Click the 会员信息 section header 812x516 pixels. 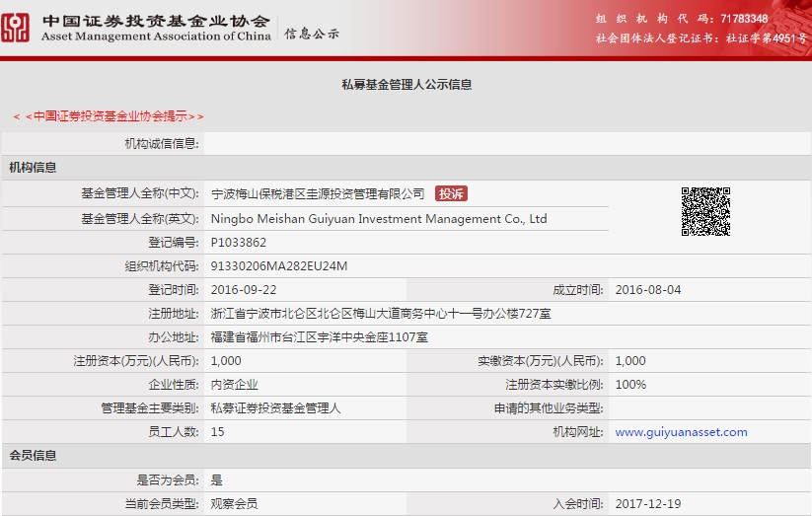click(x=33, y=456)
